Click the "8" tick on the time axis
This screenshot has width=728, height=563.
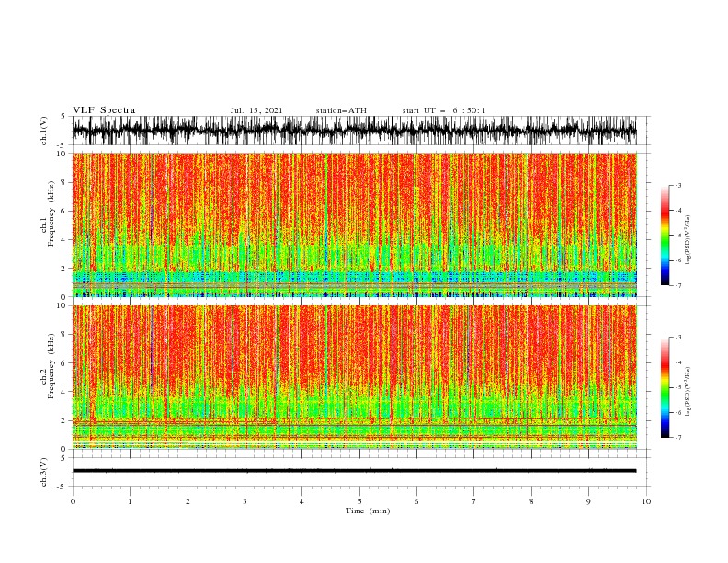(x=531, y=501)
